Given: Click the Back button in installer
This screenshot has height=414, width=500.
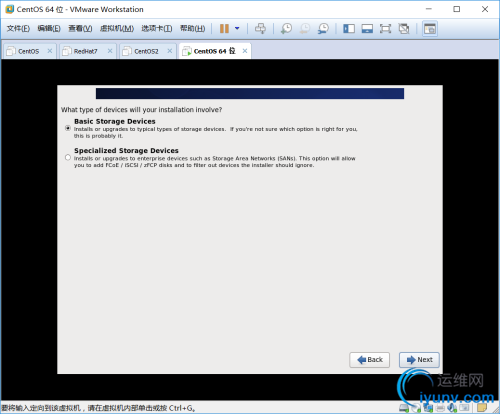Looking at the screenshot, I should [369, 360].
